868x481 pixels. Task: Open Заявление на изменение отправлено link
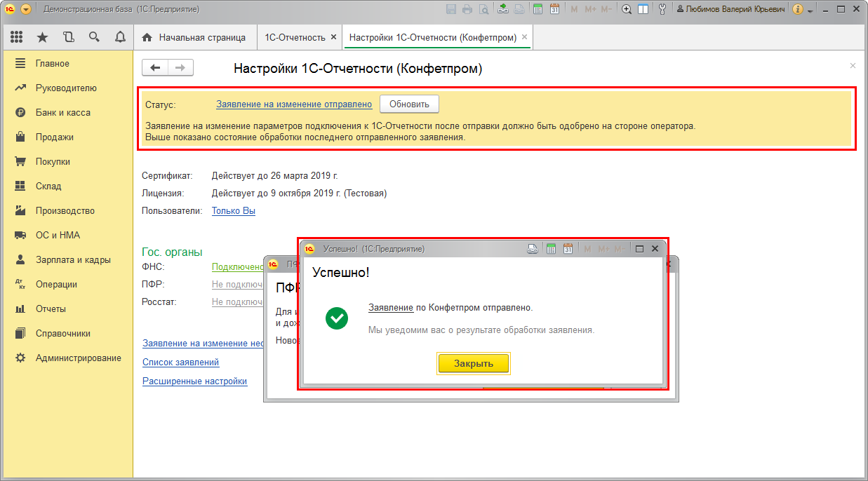pos(294,104)
